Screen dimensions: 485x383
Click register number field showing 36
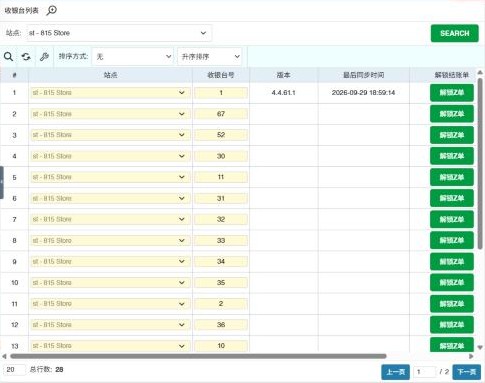221,325
